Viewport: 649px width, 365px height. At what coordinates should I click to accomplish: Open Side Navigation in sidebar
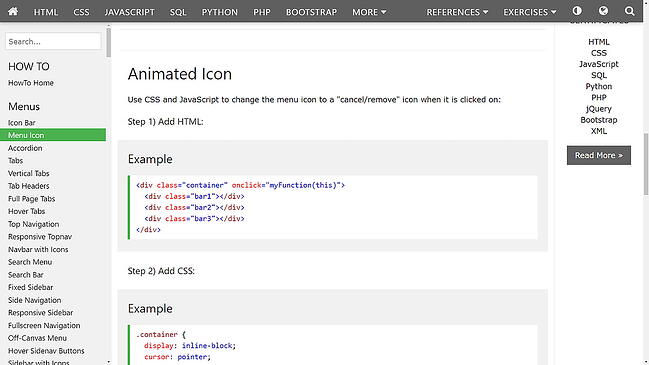[34, 300]
